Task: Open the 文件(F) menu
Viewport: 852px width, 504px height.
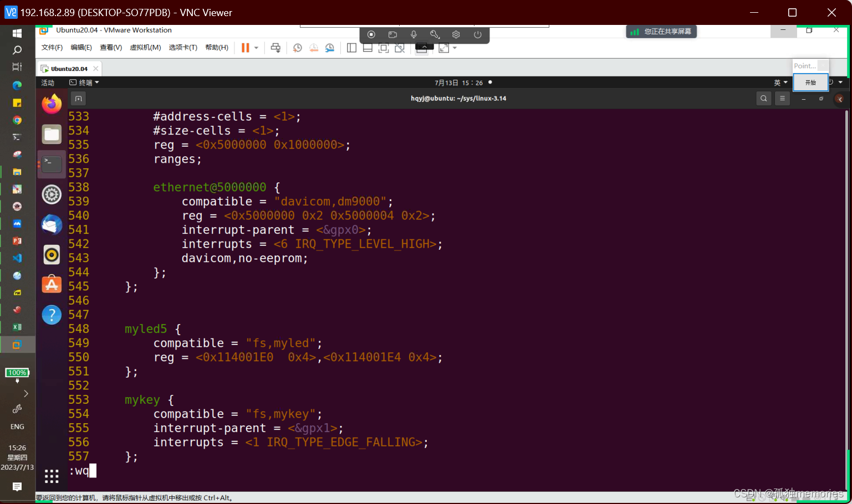Action: (x=52, y=48)
